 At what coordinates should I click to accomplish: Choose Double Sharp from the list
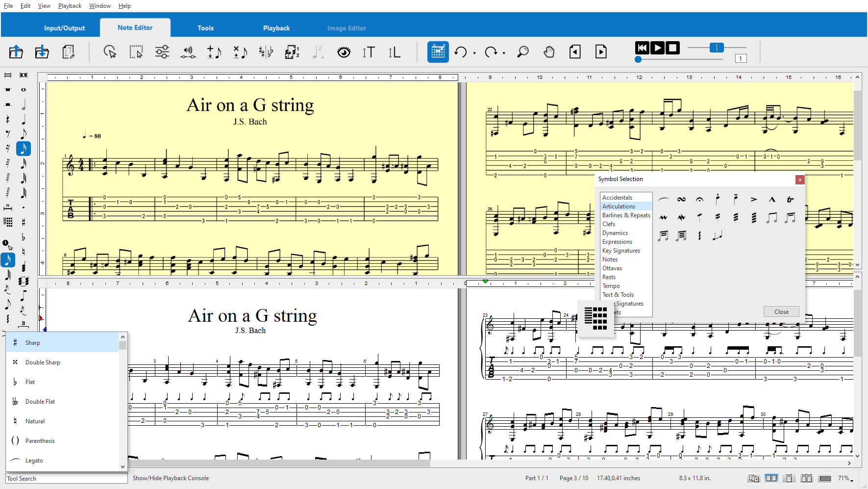[63, 362]
